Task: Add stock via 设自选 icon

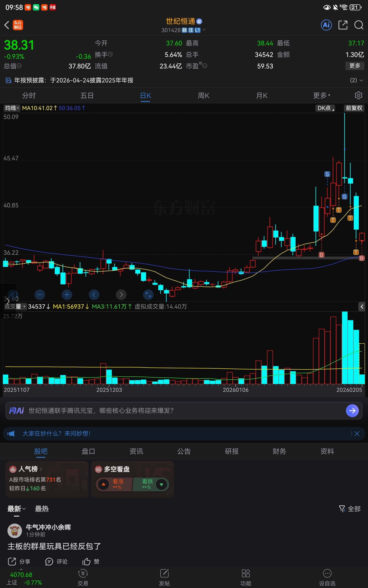Action: (327, 574)
